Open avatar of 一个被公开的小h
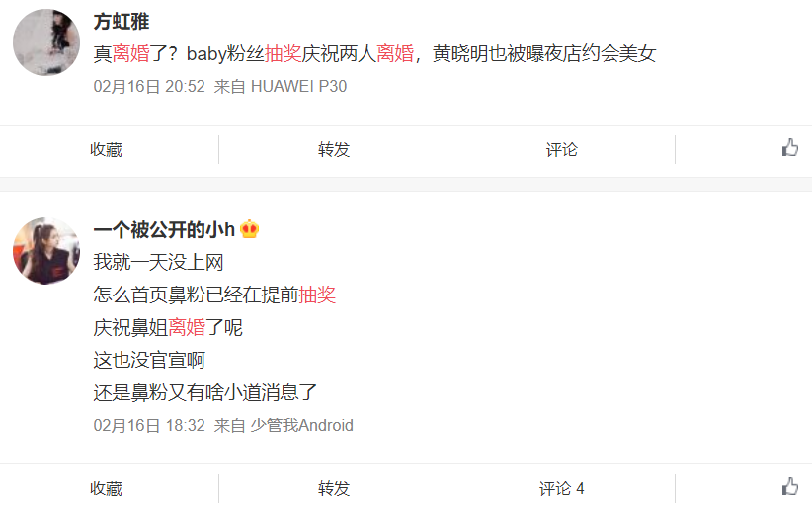812x505 pixels. coord(46,251)
